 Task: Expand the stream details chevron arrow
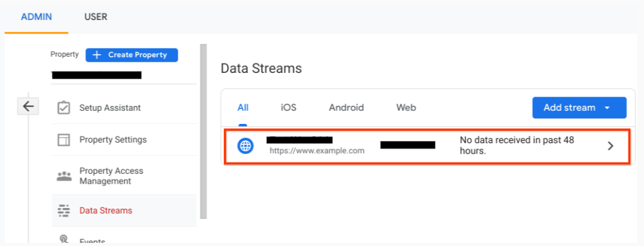610,146
